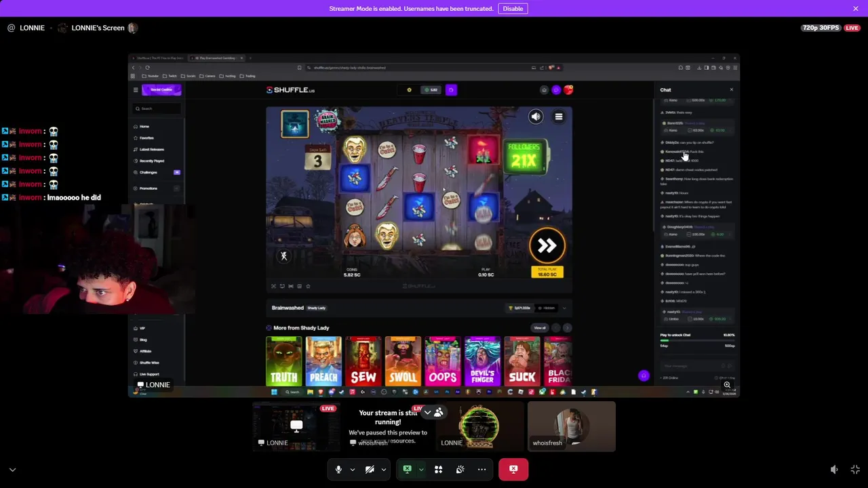868x488 pixels.
Task: Close the Shuffle chat panel
Action: (x=731, y=89)
